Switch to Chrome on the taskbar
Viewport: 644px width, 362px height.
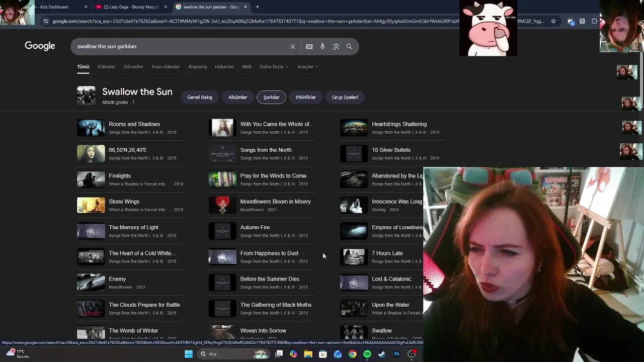[352, 354]
